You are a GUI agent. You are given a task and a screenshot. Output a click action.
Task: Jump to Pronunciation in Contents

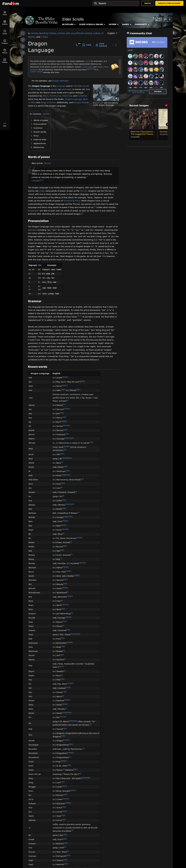point(40,124)
